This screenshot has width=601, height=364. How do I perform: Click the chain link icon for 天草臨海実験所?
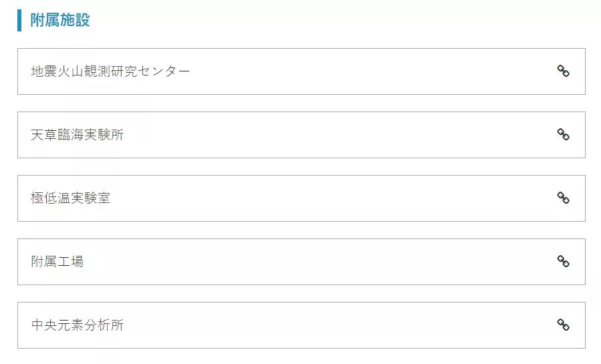coord(563,135)
